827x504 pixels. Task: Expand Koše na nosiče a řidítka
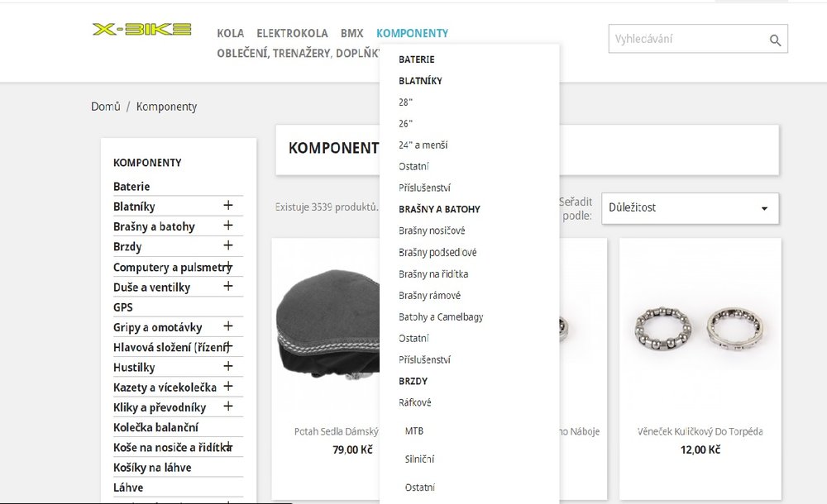(x=228, y=446)
